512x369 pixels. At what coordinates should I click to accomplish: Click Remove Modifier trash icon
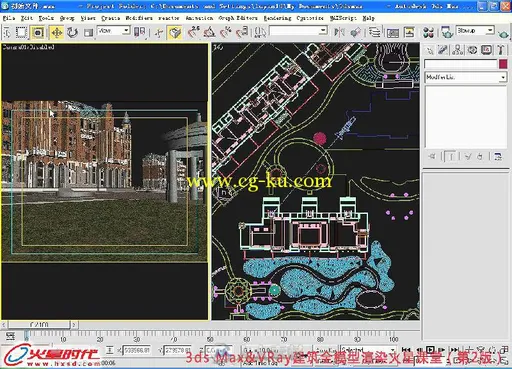click(480, 156)
